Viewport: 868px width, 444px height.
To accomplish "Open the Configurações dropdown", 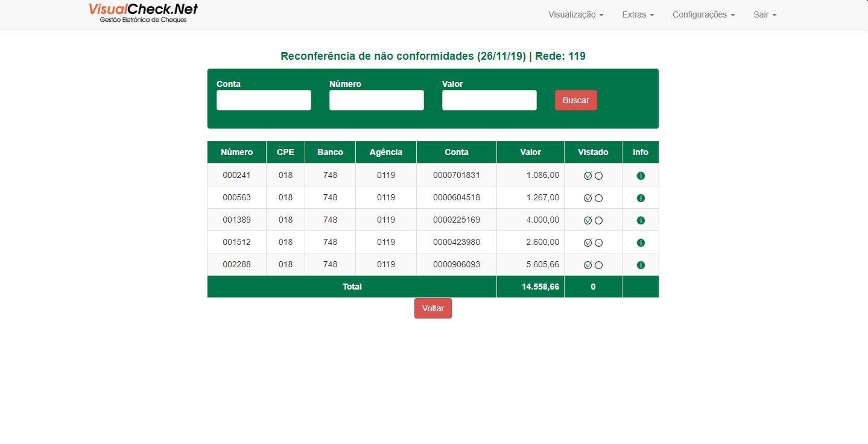I will click(703, 14).
